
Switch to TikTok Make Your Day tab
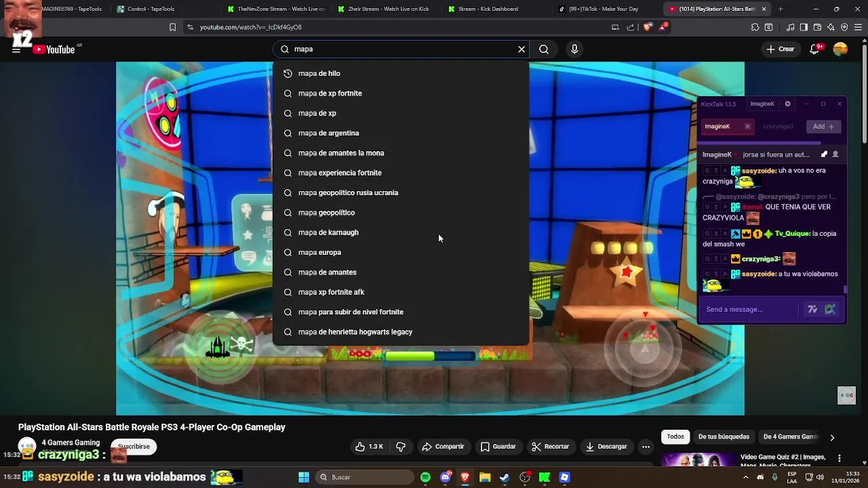(605, 9)
